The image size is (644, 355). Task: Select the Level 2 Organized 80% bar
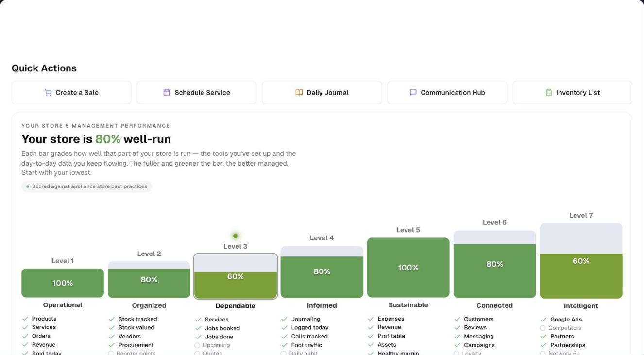[x=149, y=280]
